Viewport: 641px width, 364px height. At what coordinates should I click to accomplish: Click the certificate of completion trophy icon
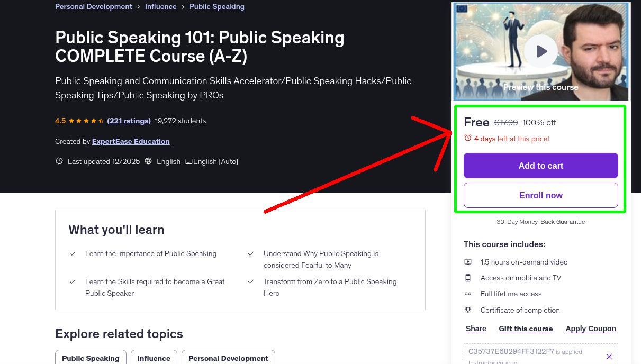pyautogui.click(x=468, y=310)
